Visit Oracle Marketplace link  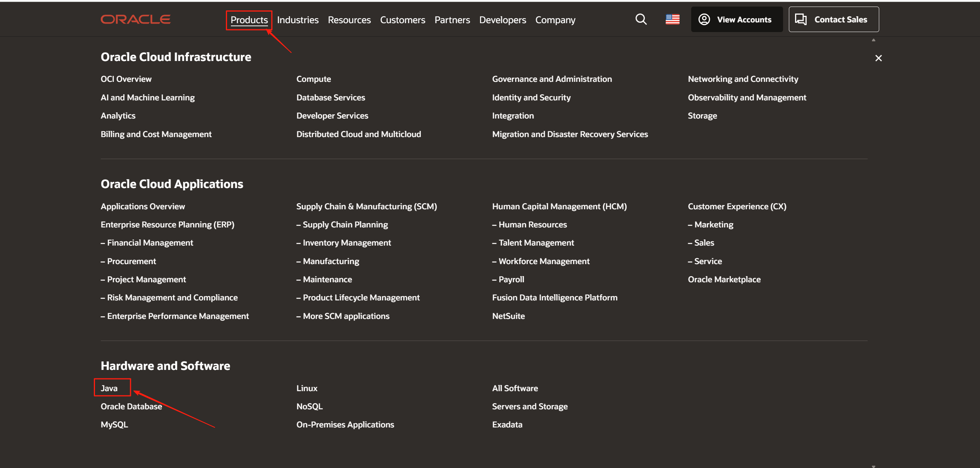coord(724,279)
